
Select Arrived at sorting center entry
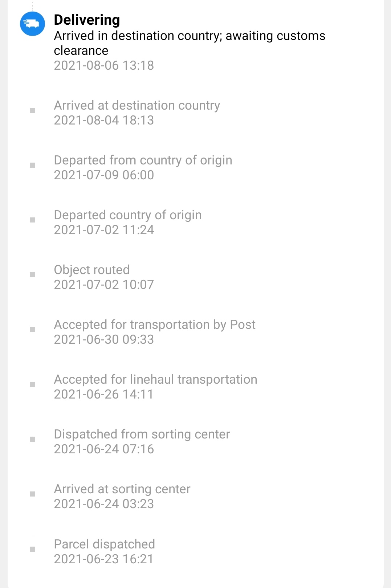point(122,496)
